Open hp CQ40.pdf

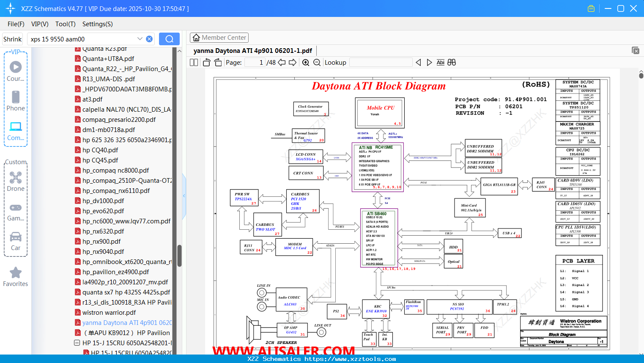click(x=100, y=150)
